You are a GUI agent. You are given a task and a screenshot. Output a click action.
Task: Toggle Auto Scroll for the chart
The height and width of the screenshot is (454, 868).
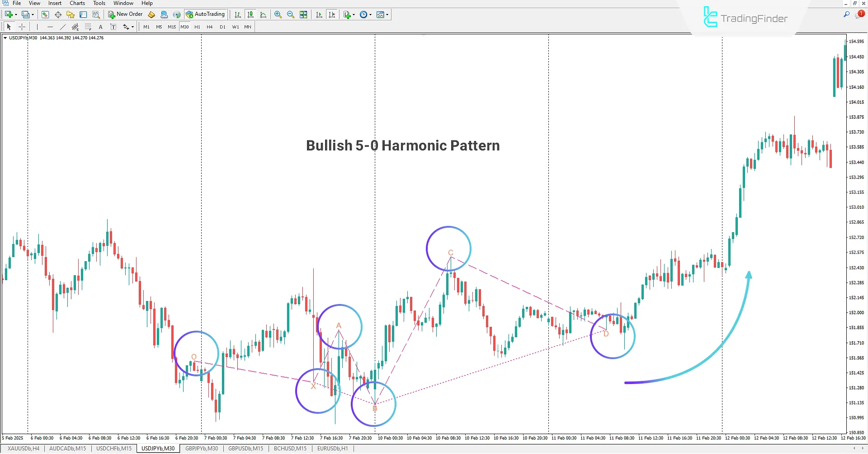(x=319, y=14)
